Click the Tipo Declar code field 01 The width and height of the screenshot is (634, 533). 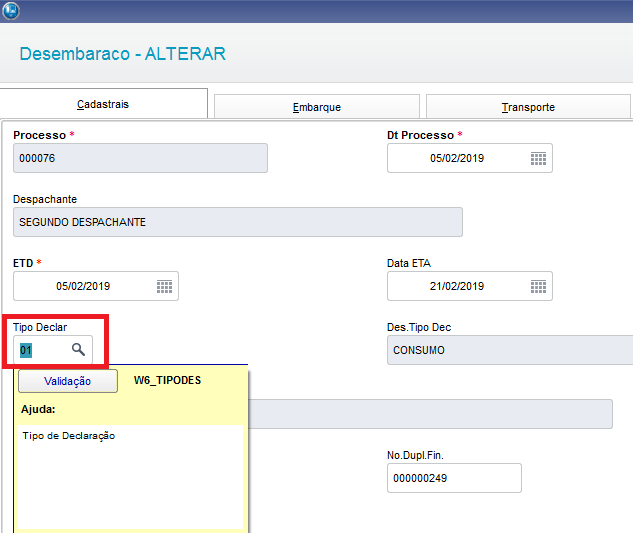[53, 350]
